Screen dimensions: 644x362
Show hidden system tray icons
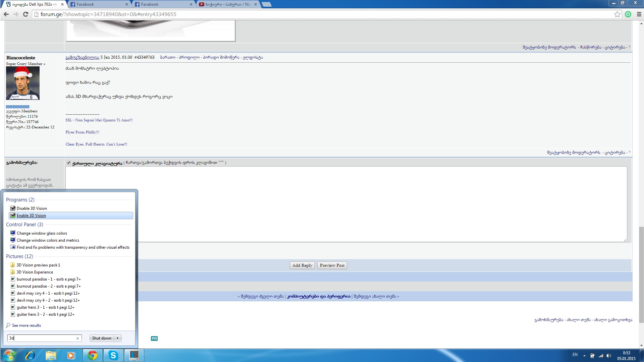pos(584,356)
